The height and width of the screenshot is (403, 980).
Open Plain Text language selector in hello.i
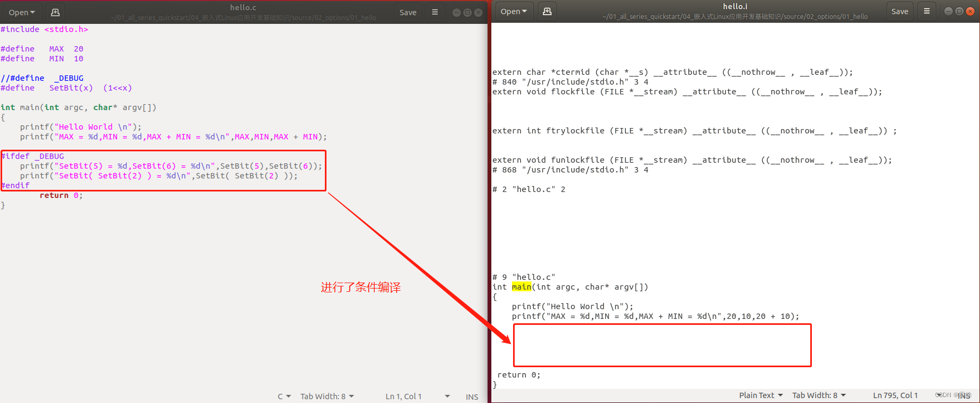(x=761, y=395)
